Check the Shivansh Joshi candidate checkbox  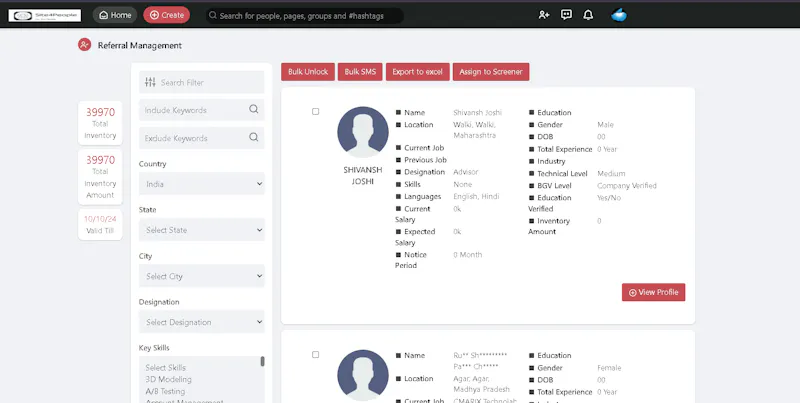315,111
